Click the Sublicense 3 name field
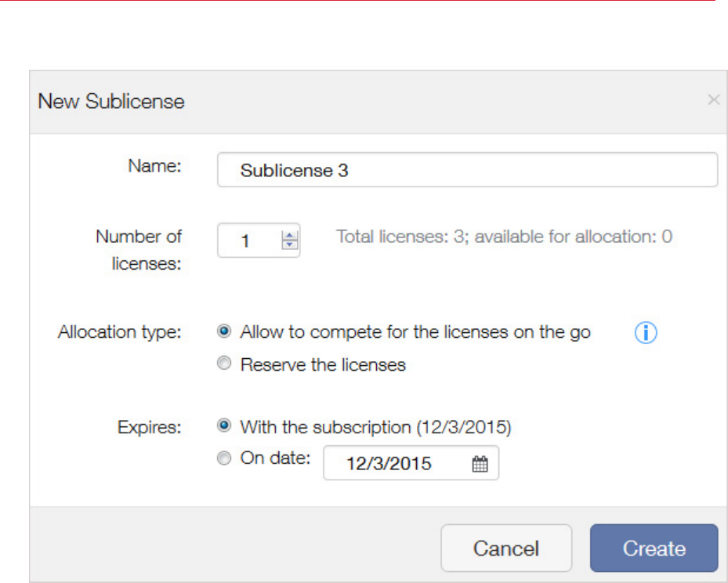Viewport: 728px width, 583px height. (x=466, y=171)
